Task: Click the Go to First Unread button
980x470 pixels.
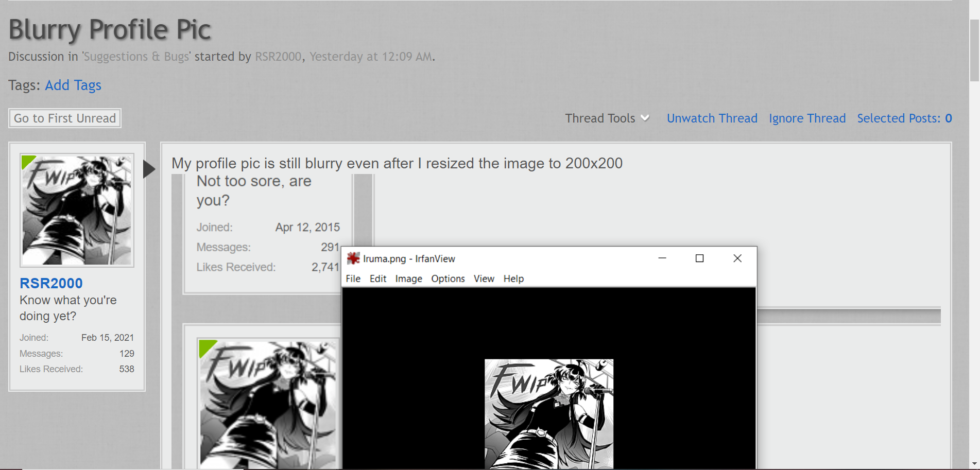Action: click(x=65, y=118)
